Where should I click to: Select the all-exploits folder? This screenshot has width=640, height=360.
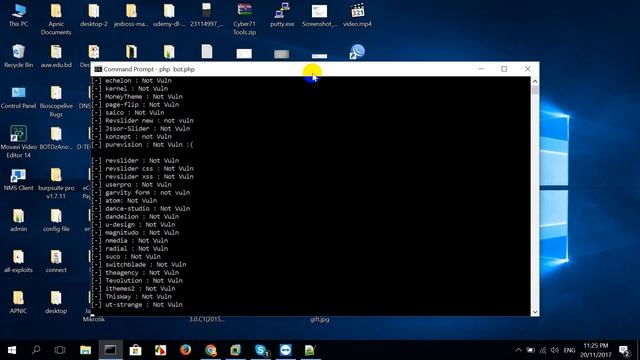click(18, 261)
